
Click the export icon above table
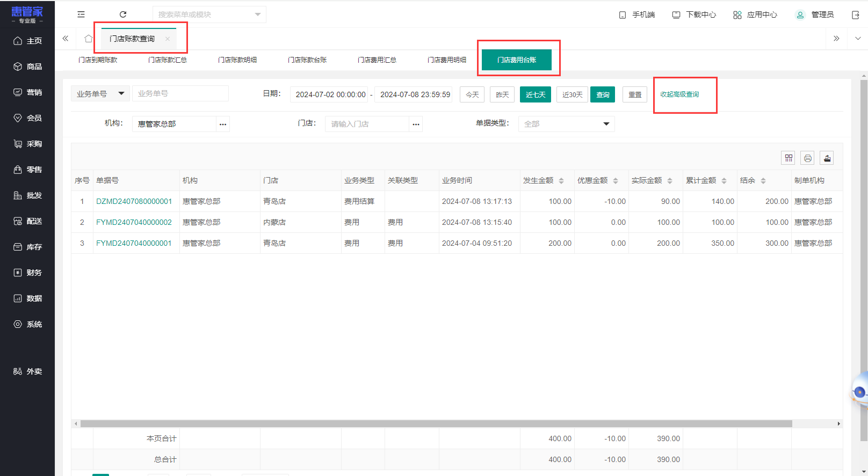pos(827,158)
